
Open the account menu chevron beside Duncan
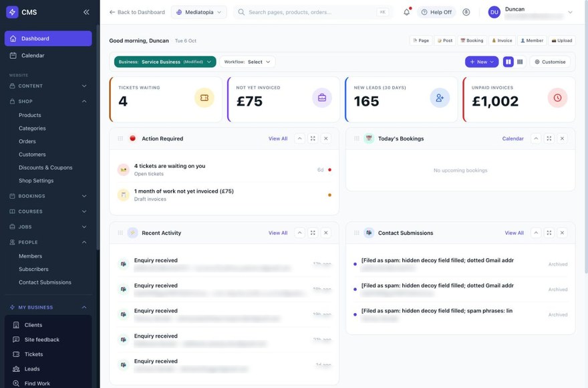coord(570,12)
